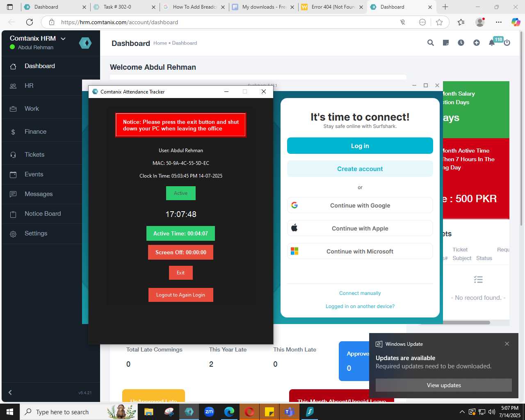525x420 pixels.
Task: Click the browser refresh button
Action: [30, 22]
